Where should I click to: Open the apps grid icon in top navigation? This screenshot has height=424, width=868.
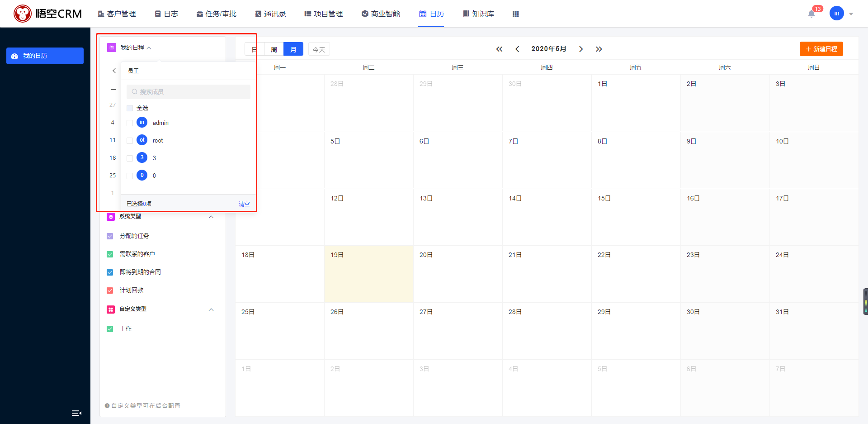point(515,14)
